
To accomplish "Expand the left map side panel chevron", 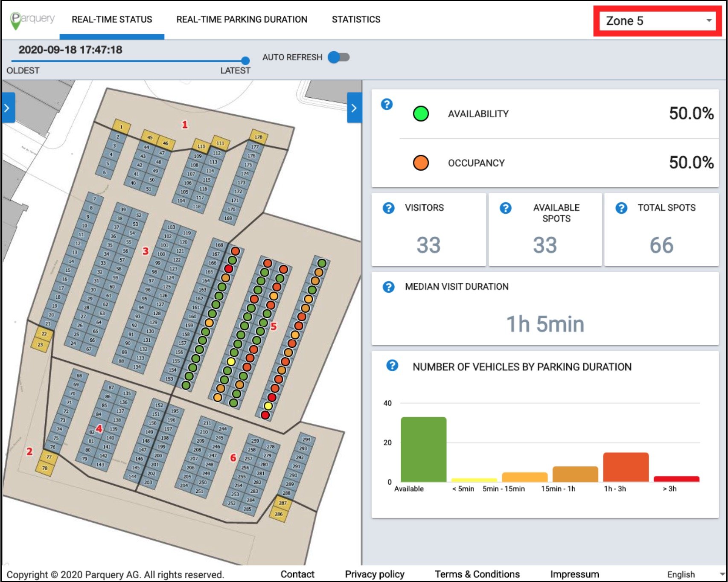I will (7, 108).
